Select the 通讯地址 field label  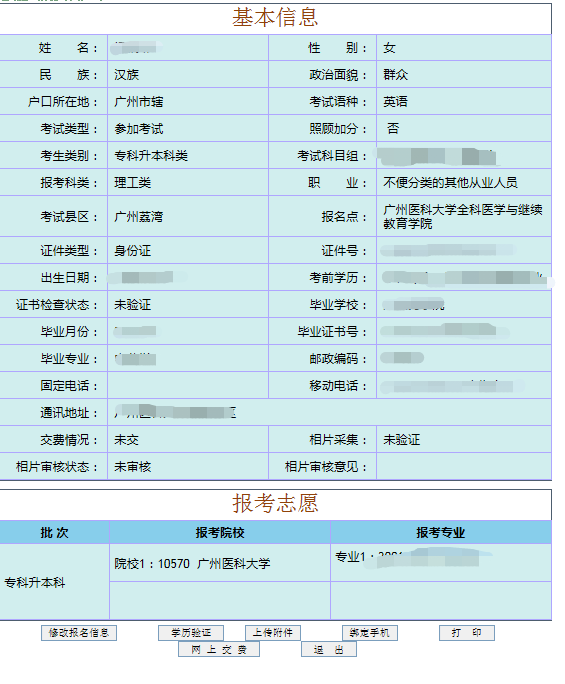69,413
